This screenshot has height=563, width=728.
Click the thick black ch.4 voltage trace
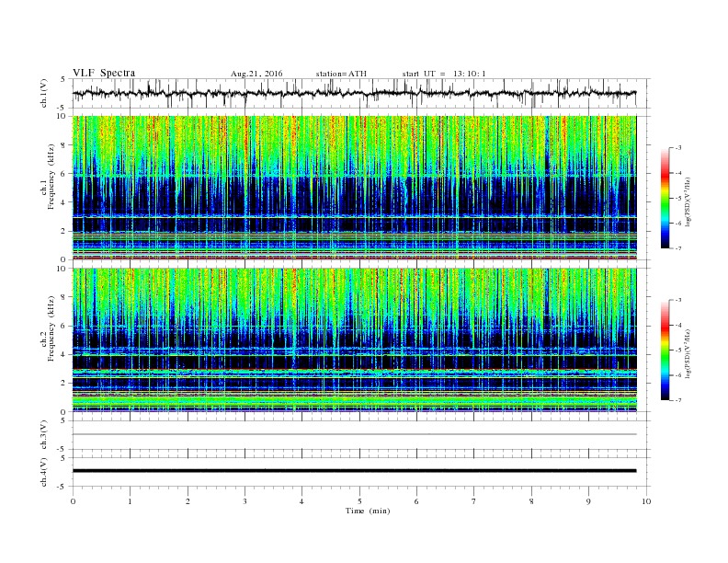pyautogui.click(x=354, y=471)
